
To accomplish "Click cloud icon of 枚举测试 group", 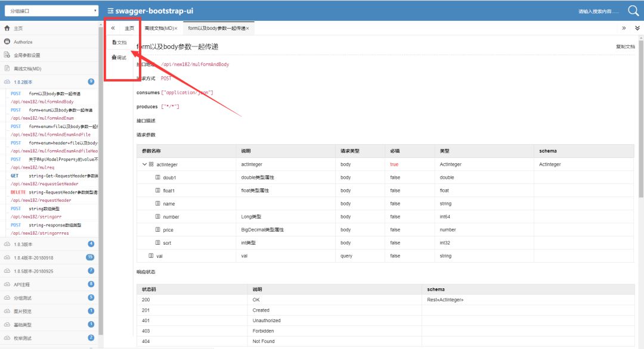I will [7, 338].
